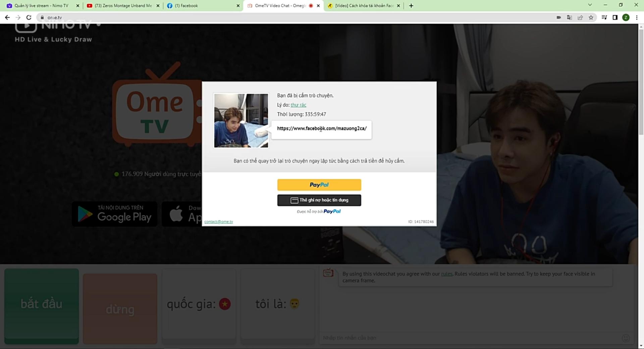Click the Thời lượng ban duration text
644x349 pixels.
(301, 114)
